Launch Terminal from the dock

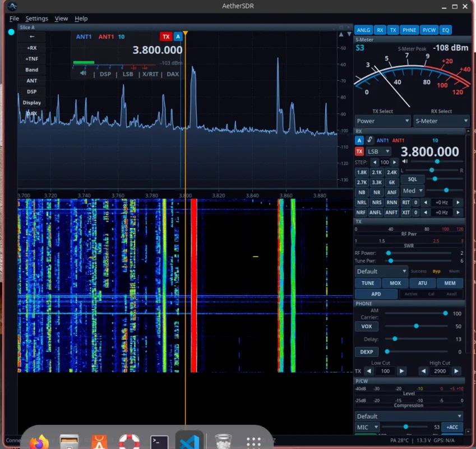point(159,442)
